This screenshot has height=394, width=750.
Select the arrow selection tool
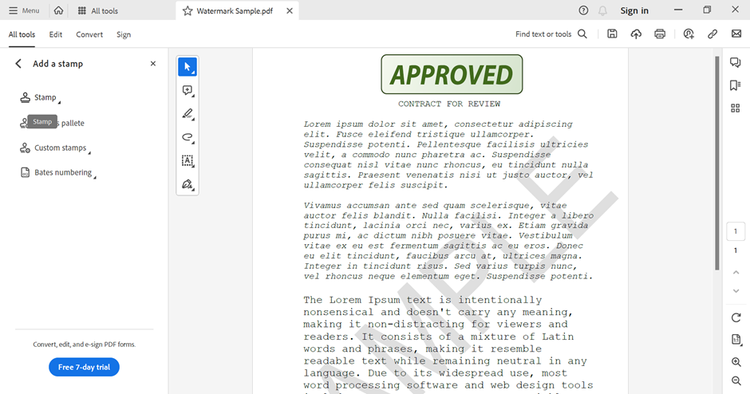(x=188, y=67)
